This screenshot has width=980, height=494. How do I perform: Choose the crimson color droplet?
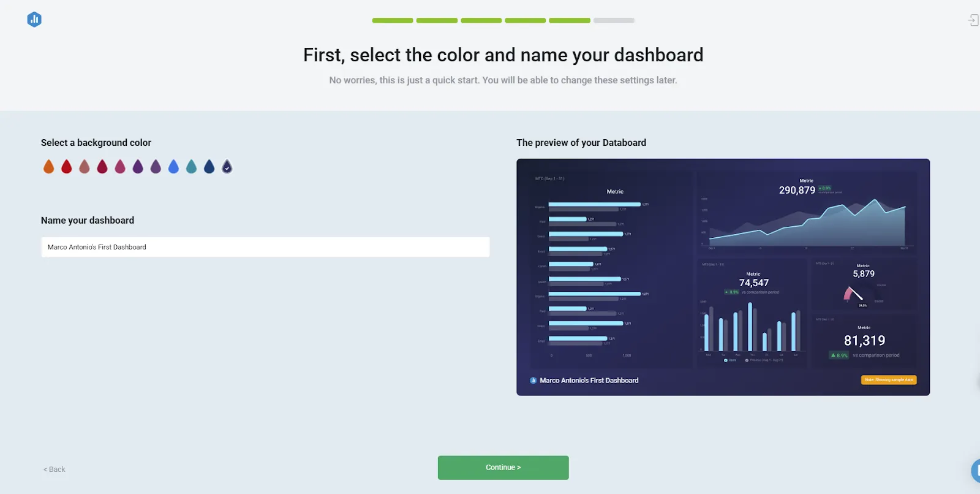tap(102, 165)
